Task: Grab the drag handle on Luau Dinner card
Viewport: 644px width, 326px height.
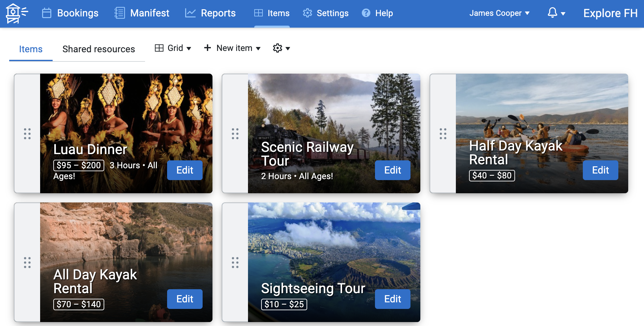Action: (x=27, y=134)
